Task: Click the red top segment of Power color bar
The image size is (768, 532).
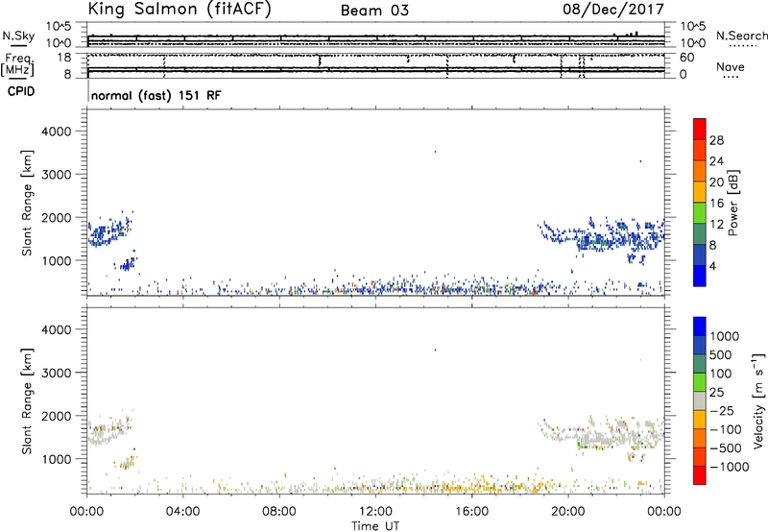Action: tap(700, 129)
